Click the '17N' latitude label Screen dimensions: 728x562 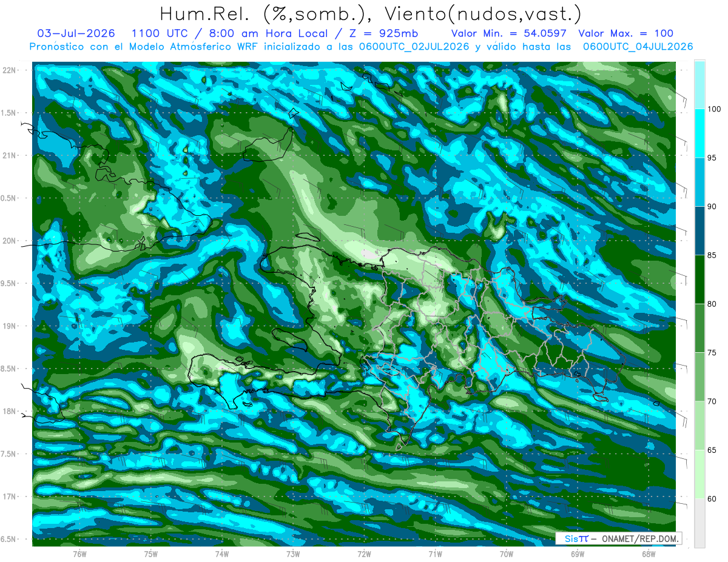(x=8, y=497)
